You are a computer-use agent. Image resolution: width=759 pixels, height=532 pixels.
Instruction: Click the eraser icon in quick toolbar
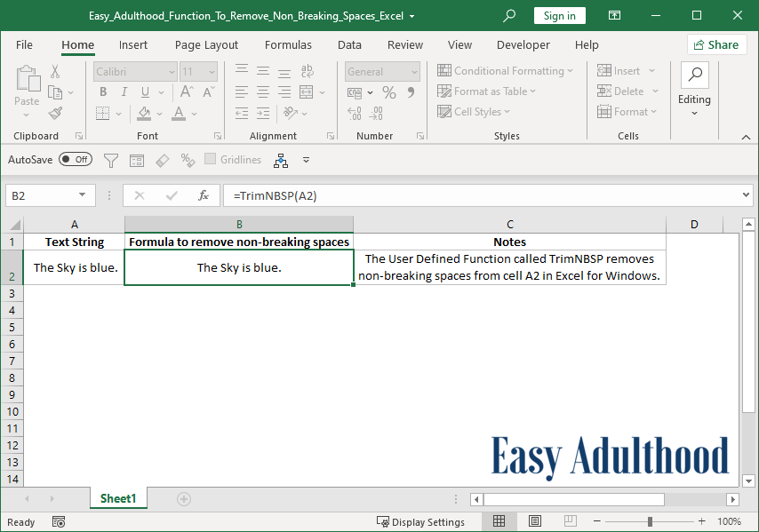162,160
